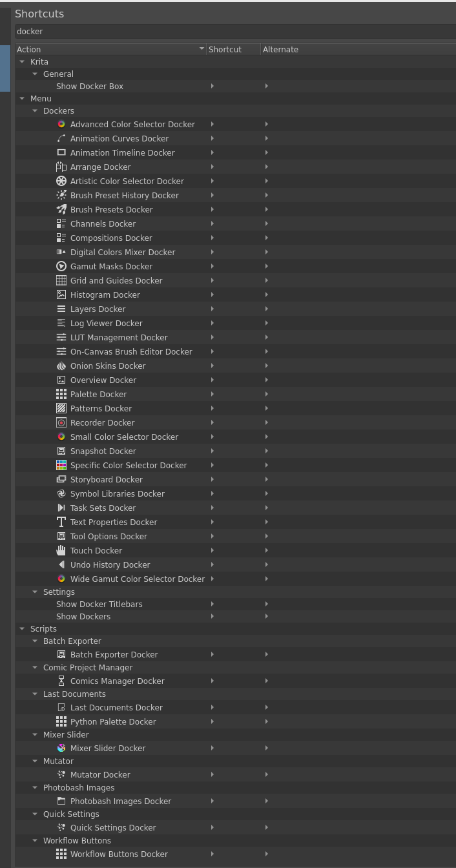The image size is (456, 868).
Task: Click the Patterns Docker icon
Action: click(61, 408)
